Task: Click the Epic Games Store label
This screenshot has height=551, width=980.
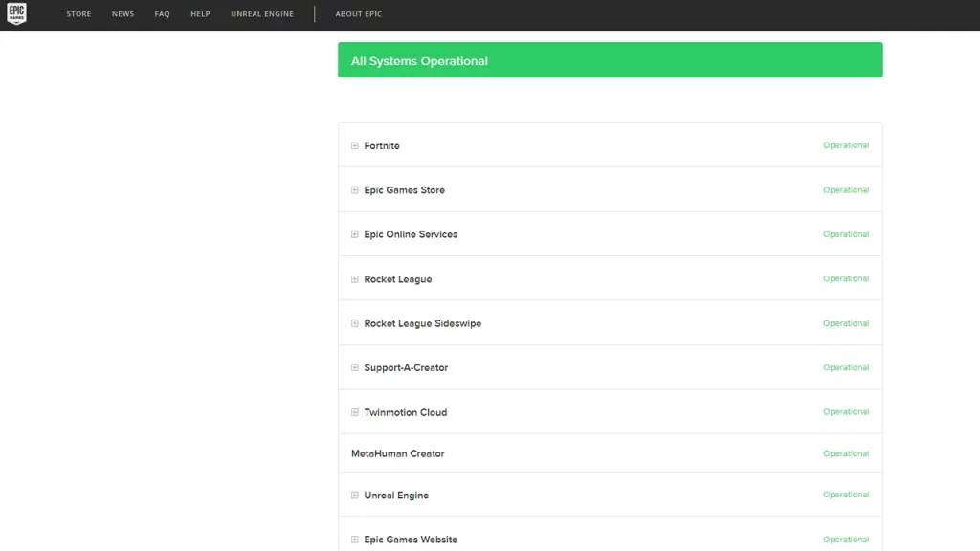Action: pyautogui.click(x=405, y=190)
